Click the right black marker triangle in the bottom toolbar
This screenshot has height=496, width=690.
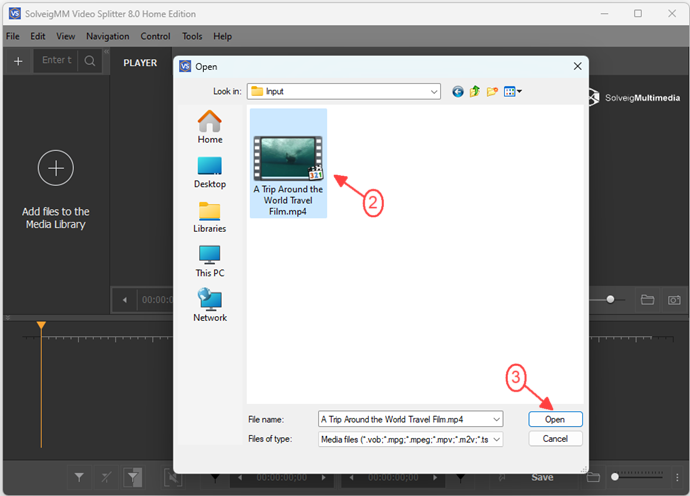[x=460, y=478]
